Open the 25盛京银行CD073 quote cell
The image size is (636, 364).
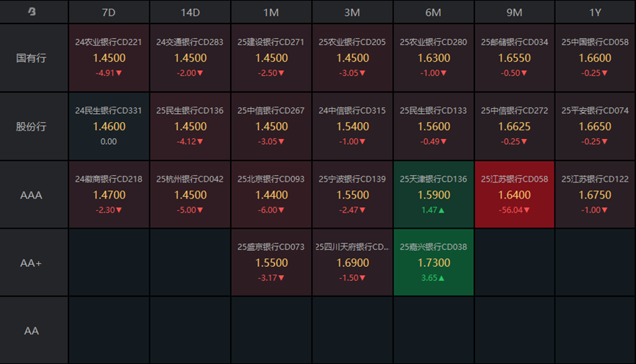coord(271,263)
